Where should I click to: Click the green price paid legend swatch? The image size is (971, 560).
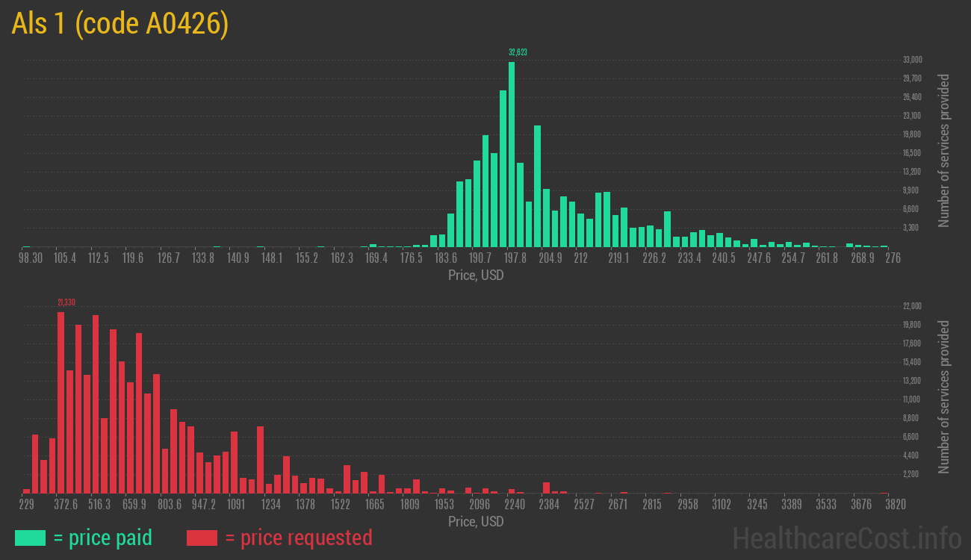click(30, 538)
